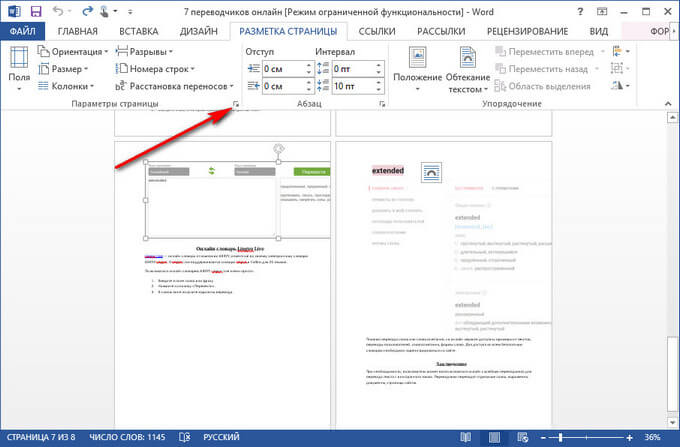Open Параметры страницы dialog launcher
This screenshot has width=680, height=447.
click(x=236, y=105)
